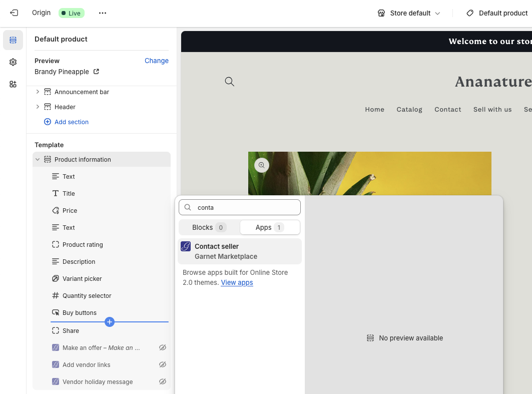Click the zoom magnifier on the product image
The height and width of the screenshot is (394, 532).
261,165
